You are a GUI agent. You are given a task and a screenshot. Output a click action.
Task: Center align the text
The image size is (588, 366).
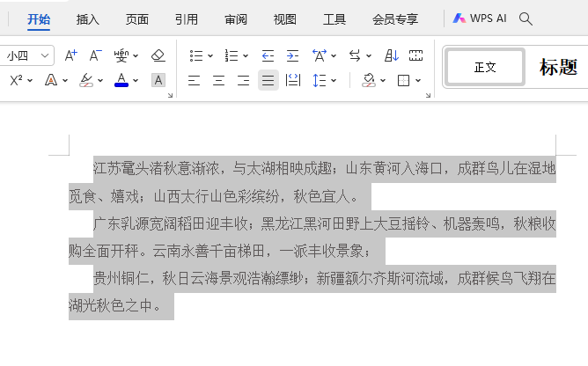tap(218, 80)
